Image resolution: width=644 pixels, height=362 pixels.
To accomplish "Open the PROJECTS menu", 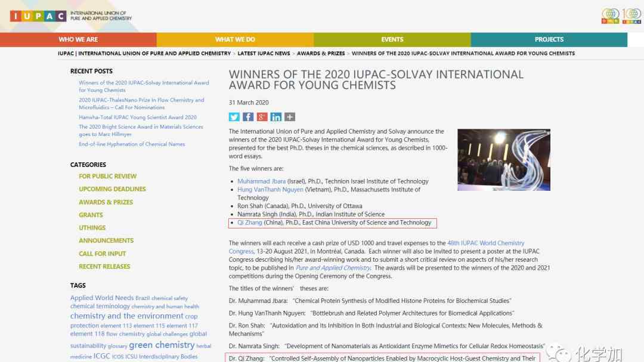I will (549, 39).
